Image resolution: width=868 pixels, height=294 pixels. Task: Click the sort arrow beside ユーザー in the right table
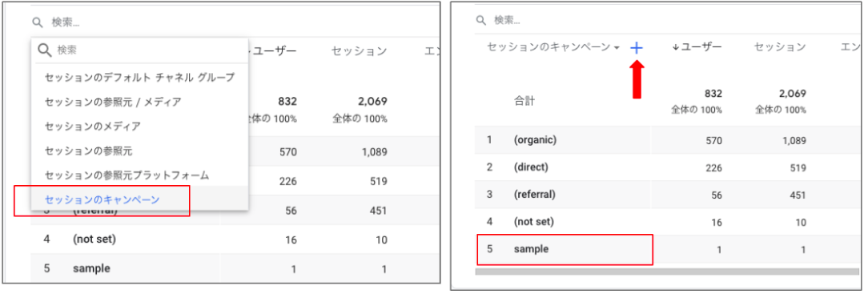[x=675, y=47]
